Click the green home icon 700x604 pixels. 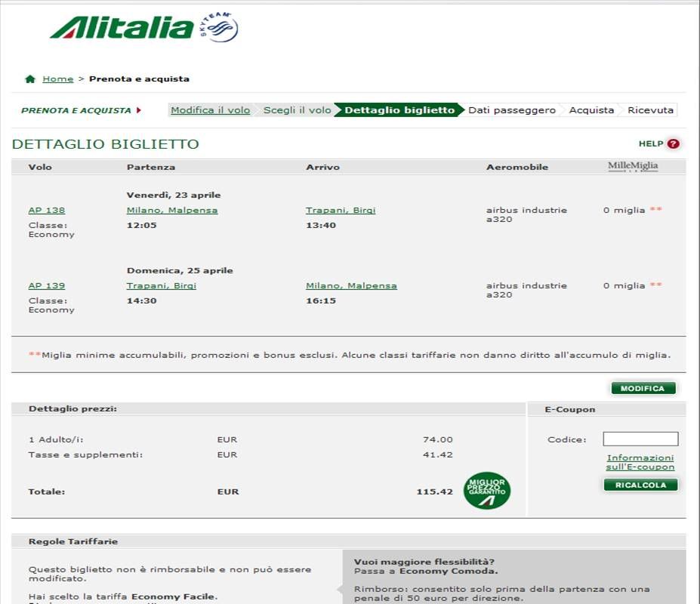tap(30, 79)
